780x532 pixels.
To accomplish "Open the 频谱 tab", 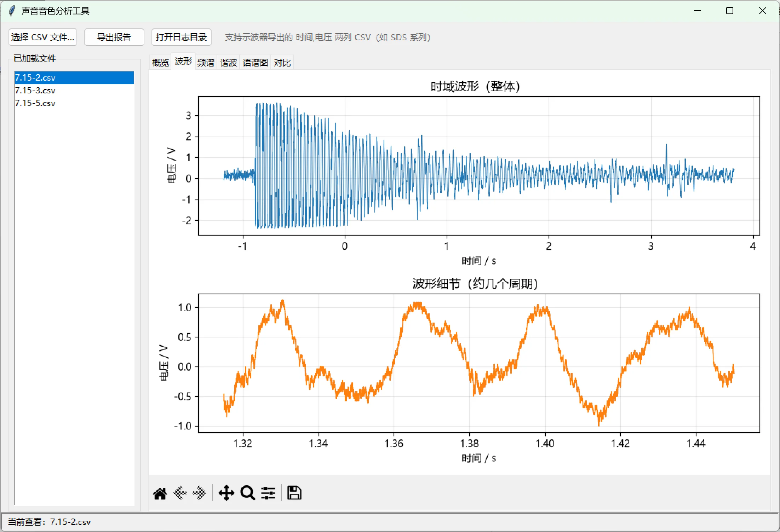I will (206, 63).
